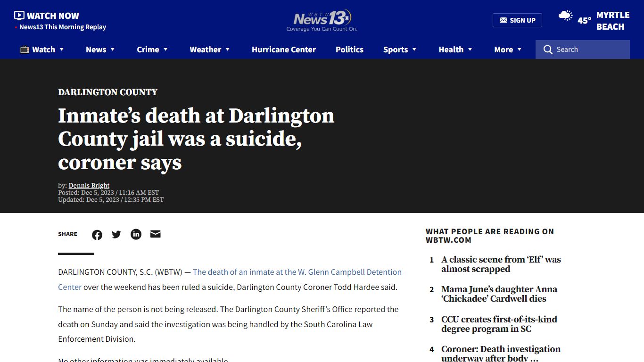The width and height of the screenshot is (644, 362).
Task: Focus the Search input field
Action: pos(583,49)
